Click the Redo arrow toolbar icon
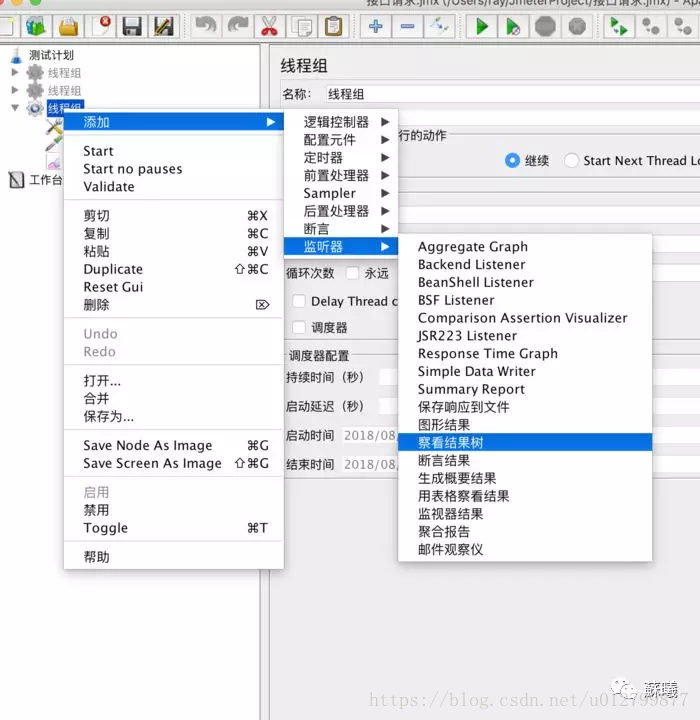Screen dimensions: 700x720 pyautogui.click(x=237, y=26)
